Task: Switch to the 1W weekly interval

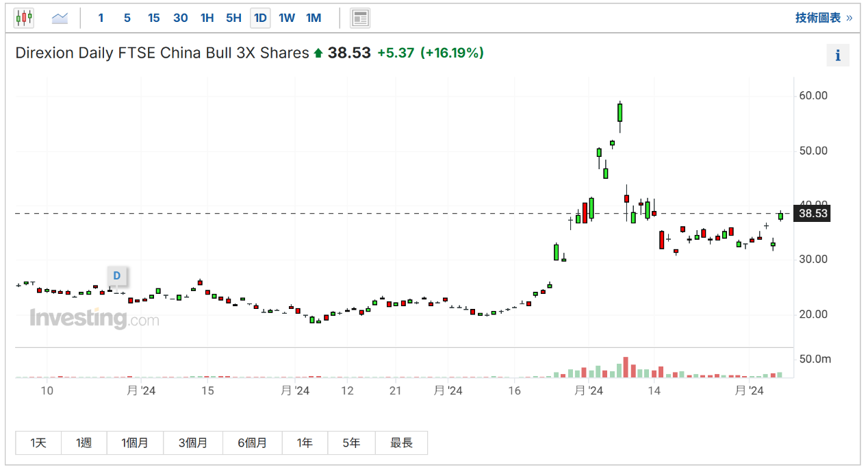Action: point(287,18)
